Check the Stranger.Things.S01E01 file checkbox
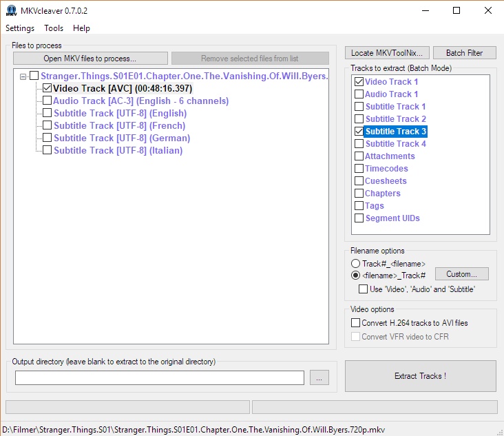 (x=34, y=76)
